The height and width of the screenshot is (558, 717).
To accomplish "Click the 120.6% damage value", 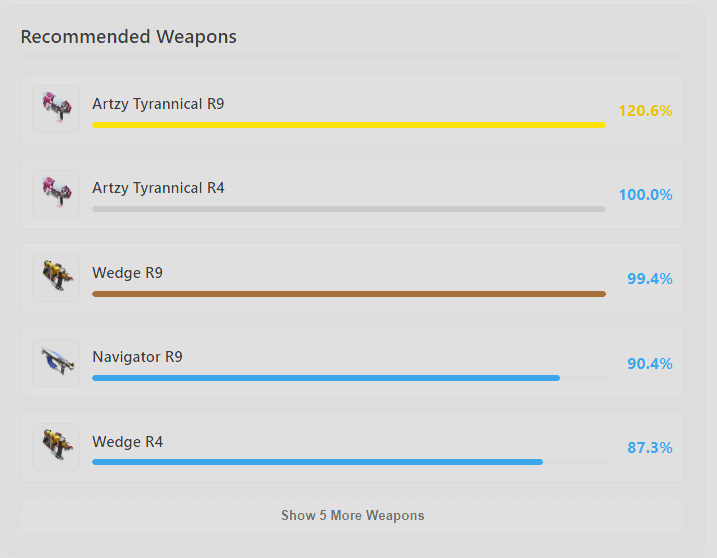I will (645, 110).
